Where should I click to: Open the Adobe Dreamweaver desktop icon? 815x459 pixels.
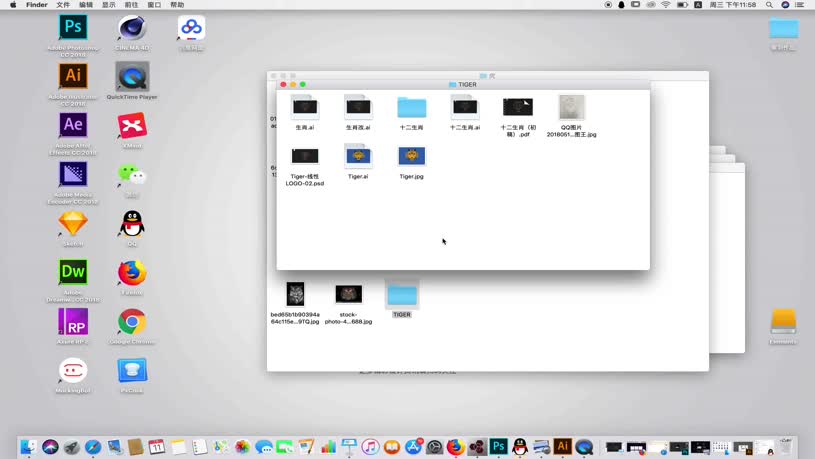pos(73,272)
